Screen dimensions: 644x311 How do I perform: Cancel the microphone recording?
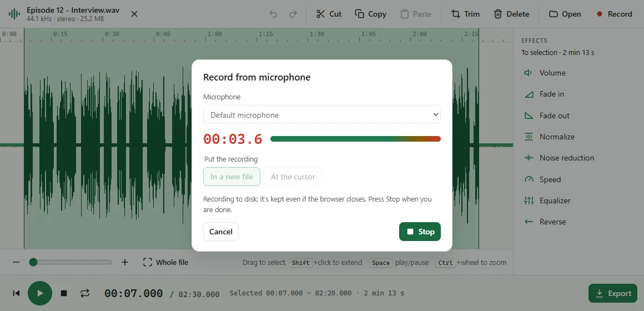[x=220, y=232]
